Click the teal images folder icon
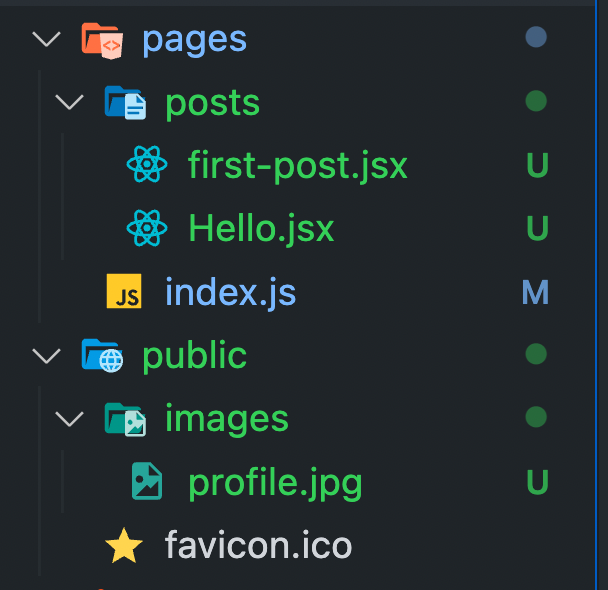This screenshot has width=608, height=590. [x=125, y=419]
